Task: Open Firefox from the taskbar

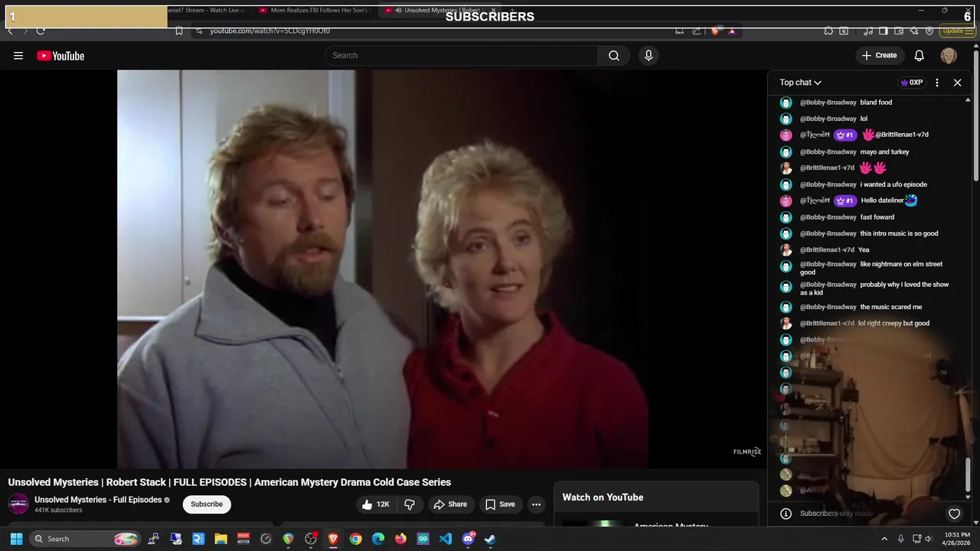Action: [400, 539]
